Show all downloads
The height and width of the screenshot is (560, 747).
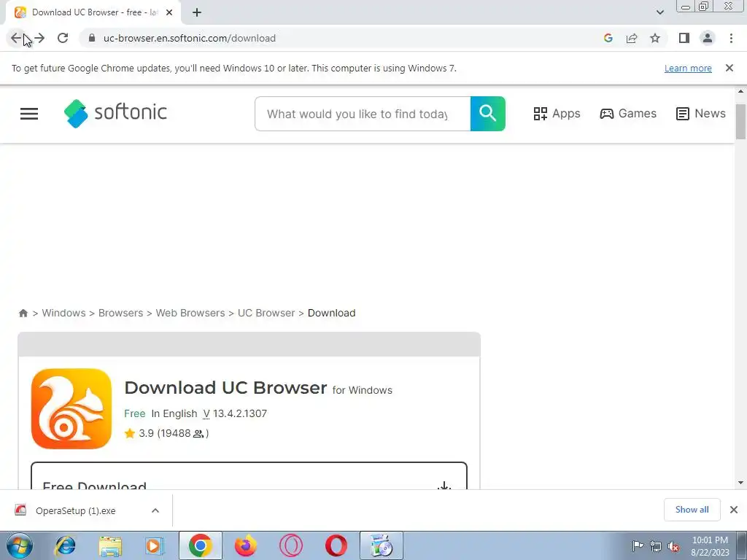coord(692,510)
